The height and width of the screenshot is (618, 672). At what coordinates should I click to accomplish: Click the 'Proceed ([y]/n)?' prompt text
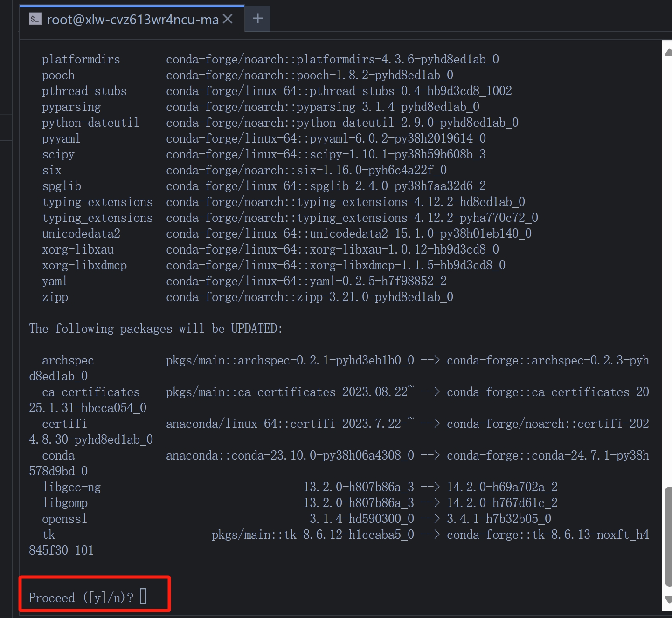coord(81,597)
